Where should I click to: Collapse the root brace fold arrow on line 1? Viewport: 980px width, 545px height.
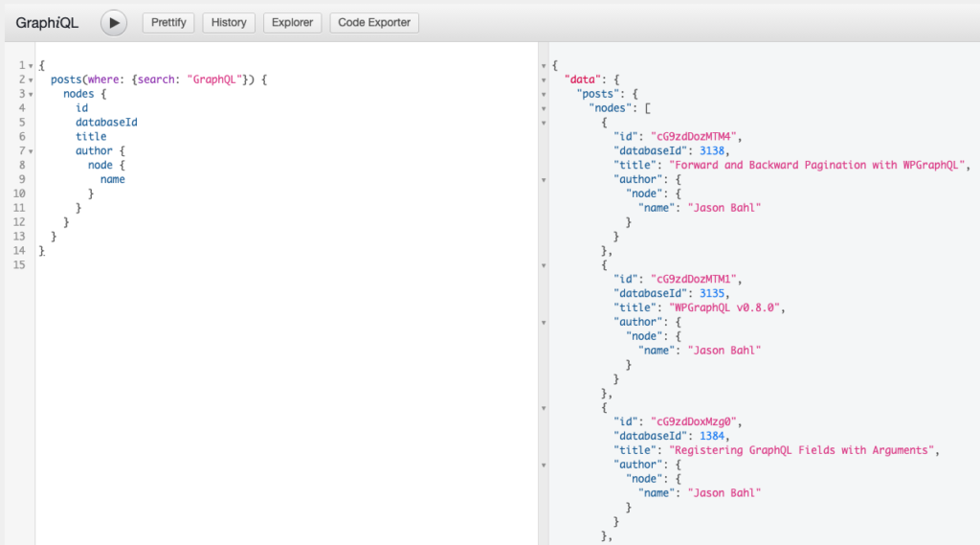coord(31,65)
